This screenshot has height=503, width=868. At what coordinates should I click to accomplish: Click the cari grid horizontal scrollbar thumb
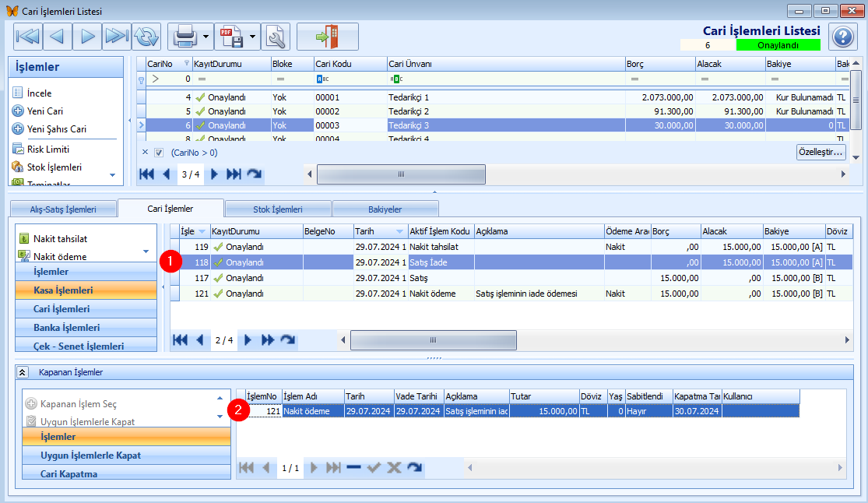[402, 174]
